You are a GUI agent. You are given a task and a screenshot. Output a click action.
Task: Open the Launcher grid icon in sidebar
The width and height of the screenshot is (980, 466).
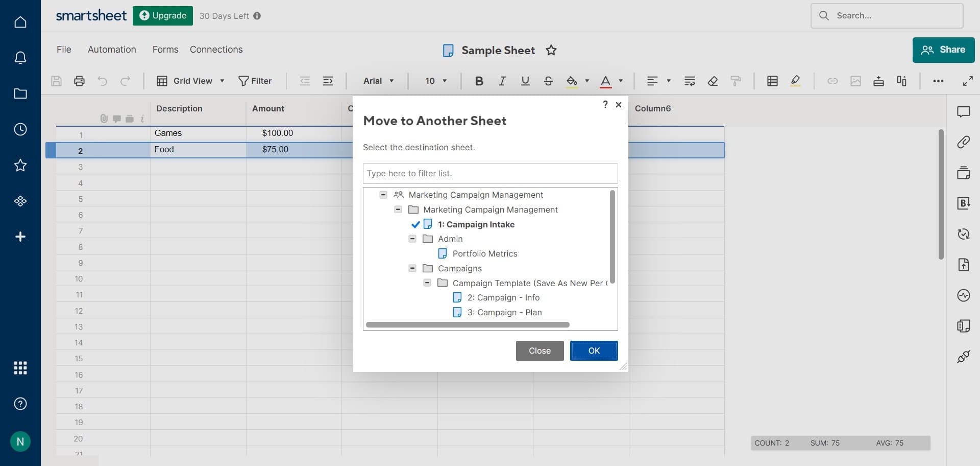(20, 368)
